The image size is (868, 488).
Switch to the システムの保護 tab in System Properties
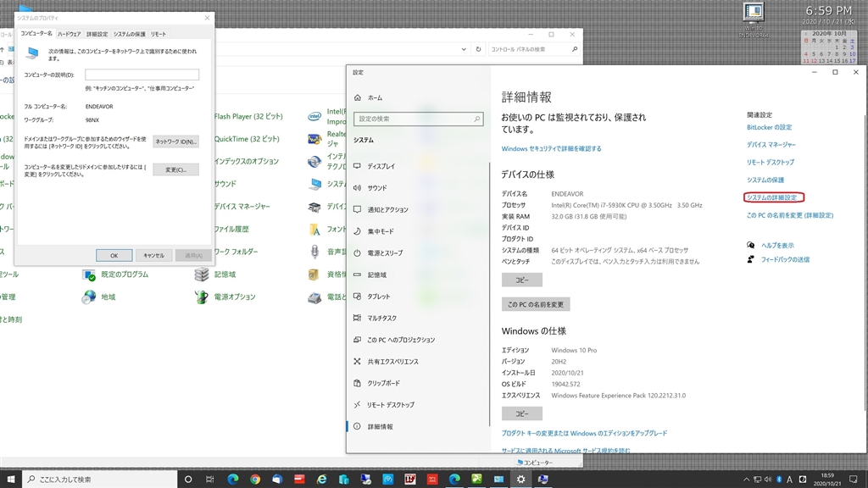coord(130,34)
